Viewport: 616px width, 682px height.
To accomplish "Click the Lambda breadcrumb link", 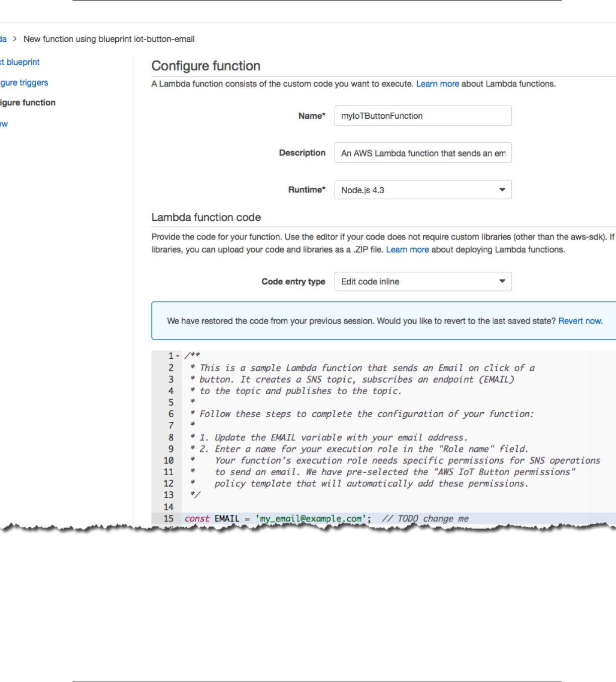I will pyautogui.click(x=3, y=39).
